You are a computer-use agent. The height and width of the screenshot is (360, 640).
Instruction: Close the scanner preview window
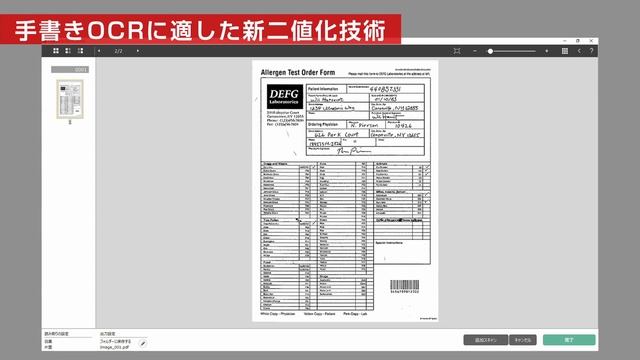click(x=591, y=41)
